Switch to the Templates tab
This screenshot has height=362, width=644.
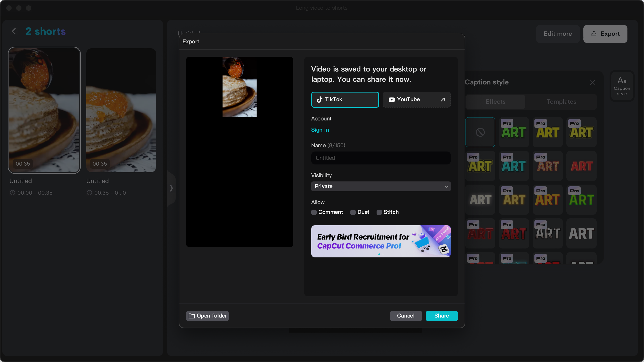coord(561,101)
